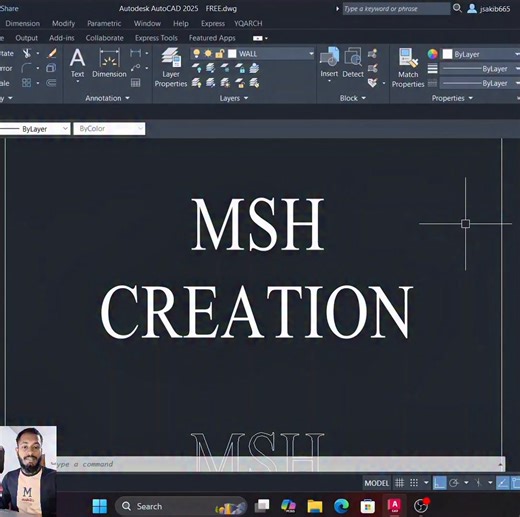
Task: Open snap settings dropdown arrow
Action: [x=426, y=483]
